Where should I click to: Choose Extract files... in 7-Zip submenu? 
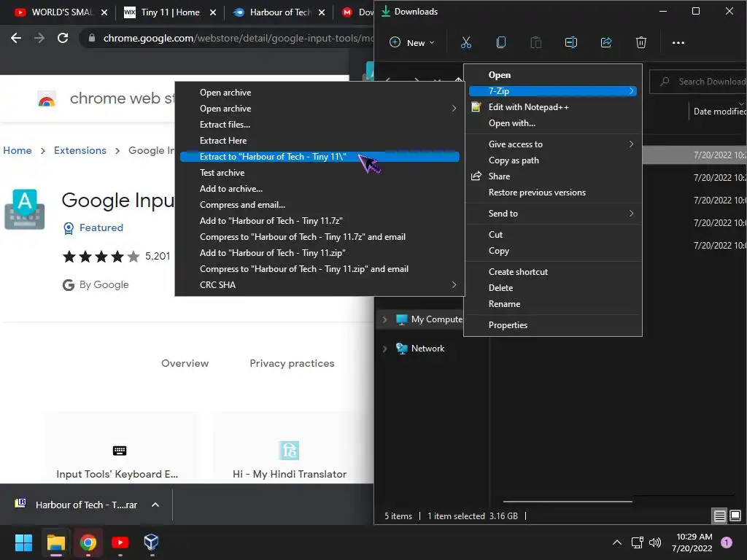tap(320, 125)
